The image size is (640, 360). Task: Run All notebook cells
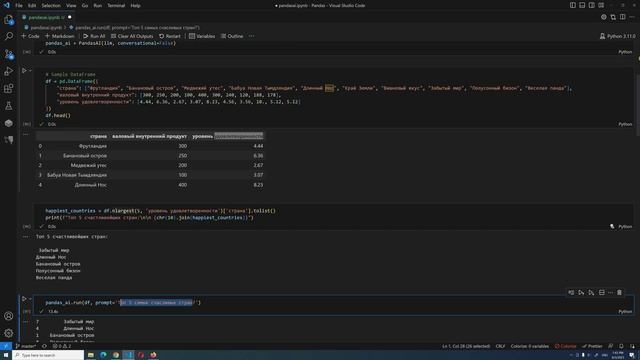click(x=94, y=36)
